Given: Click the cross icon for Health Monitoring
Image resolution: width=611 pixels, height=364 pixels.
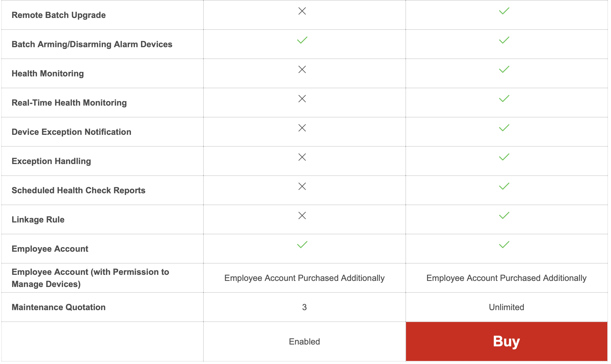Looking at the screenshot, I should (302, 70).
